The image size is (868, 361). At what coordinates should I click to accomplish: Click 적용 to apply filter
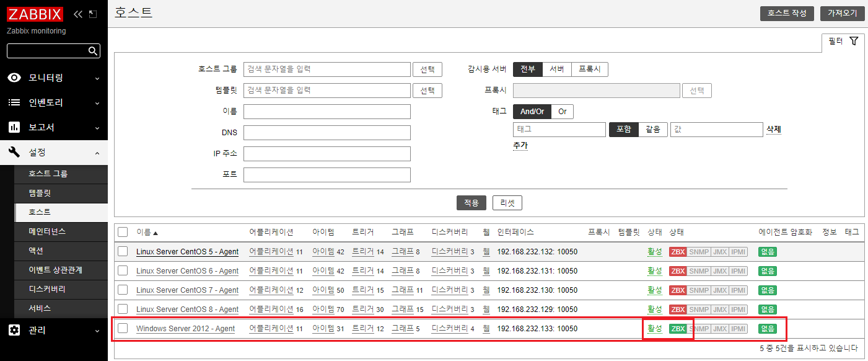tap(471, 203)
